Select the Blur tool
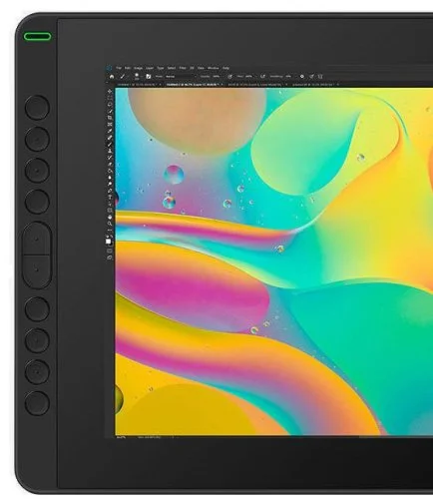433x504 pixels. tap(110, 178)
